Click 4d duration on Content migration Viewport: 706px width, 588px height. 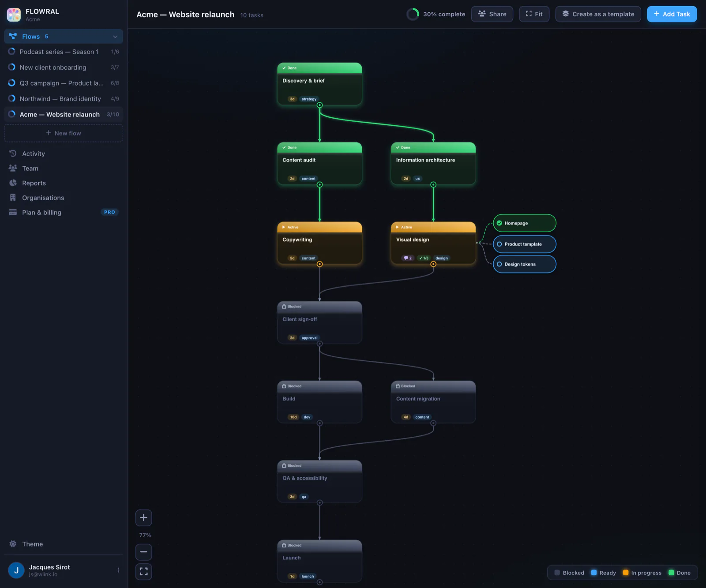click(x=406, y=417)
